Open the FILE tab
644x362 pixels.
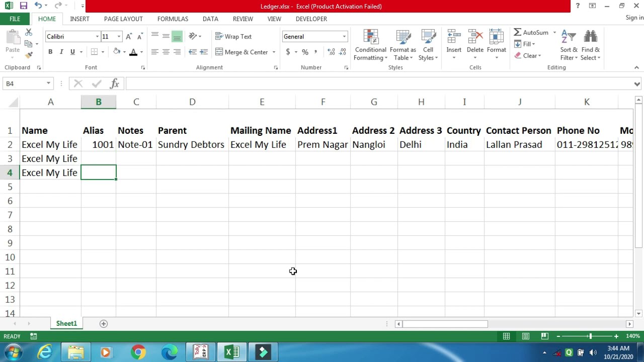click(x=15, y=19)
